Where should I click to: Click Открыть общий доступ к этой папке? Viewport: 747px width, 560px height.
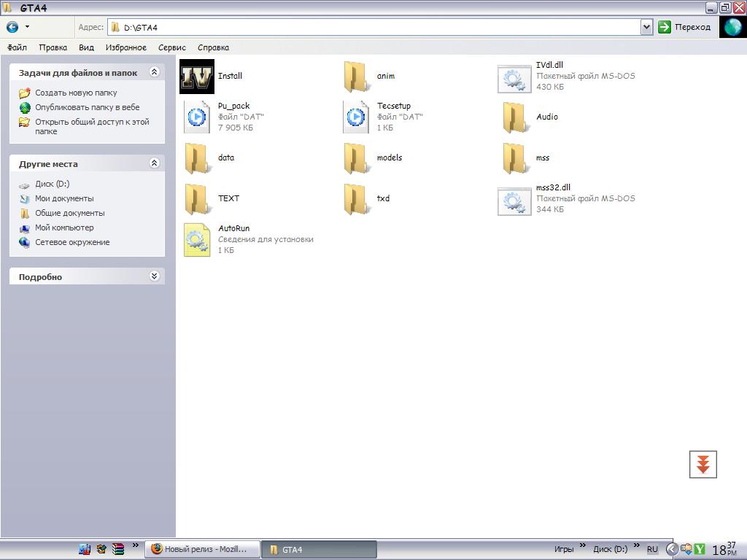point(92,127)
